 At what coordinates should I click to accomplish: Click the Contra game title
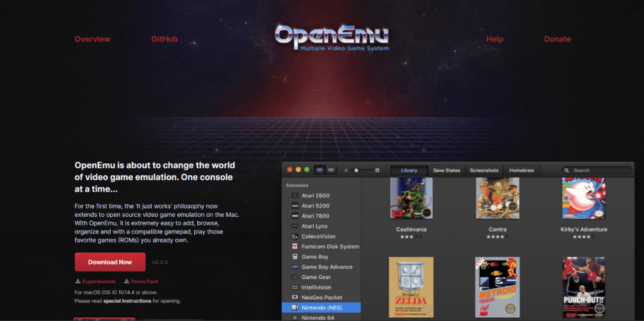pyautogui.click(x=497, y=229)
